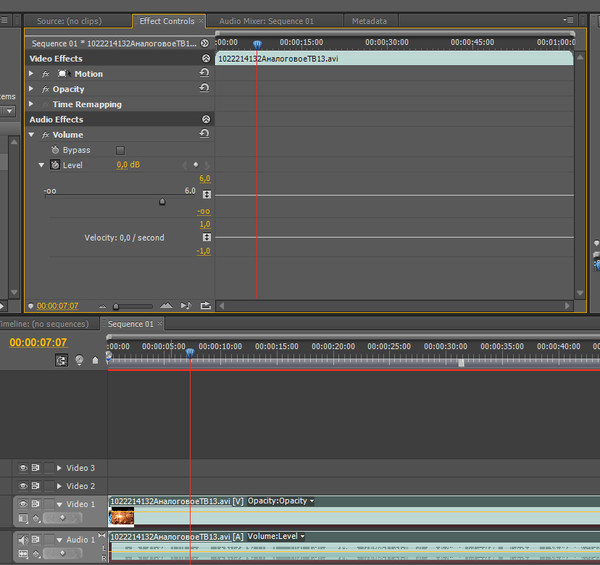Collapse the Audio 1 track
Viewport: 600px width, 565px height.
pos(59,540)
